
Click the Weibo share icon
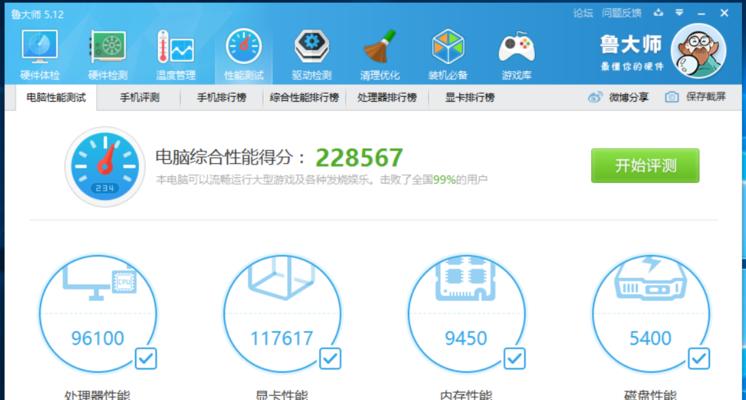pos(595,97)
